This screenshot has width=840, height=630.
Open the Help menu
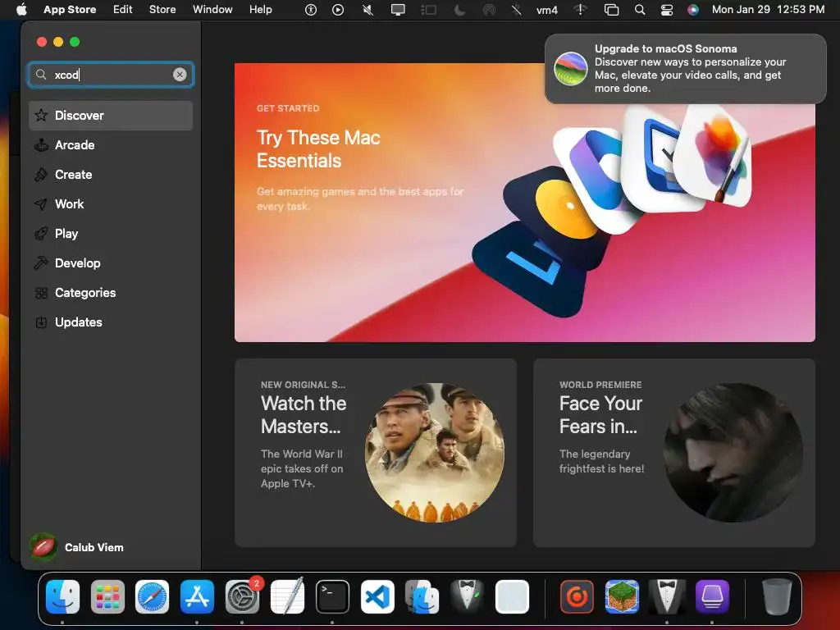tap(260, 10)
